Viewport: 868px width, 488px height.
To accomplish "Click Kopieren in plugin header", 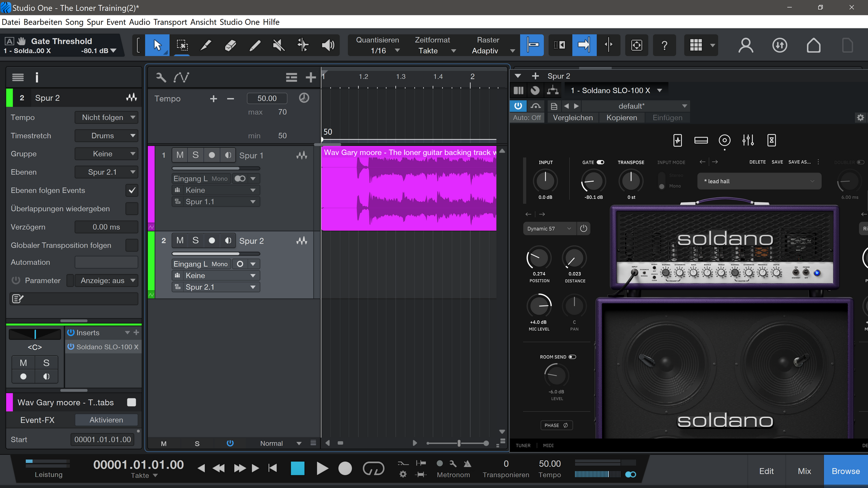I will 622,117.
